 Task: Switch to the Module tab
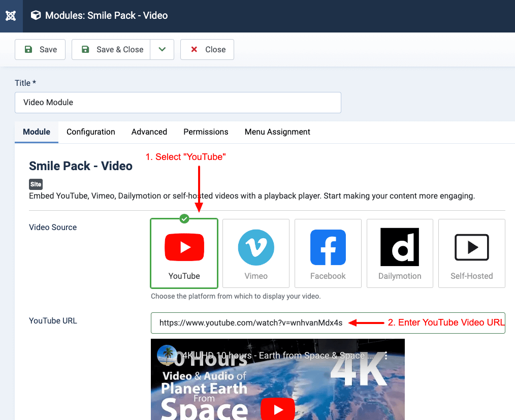pyautogui.click(x=37, y=132)
